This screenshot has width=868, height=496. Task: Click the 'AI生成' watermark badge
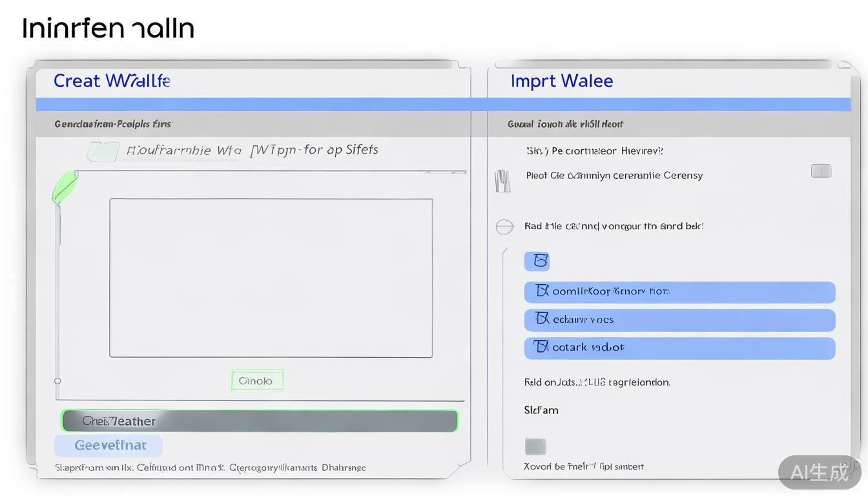(819, 472)
